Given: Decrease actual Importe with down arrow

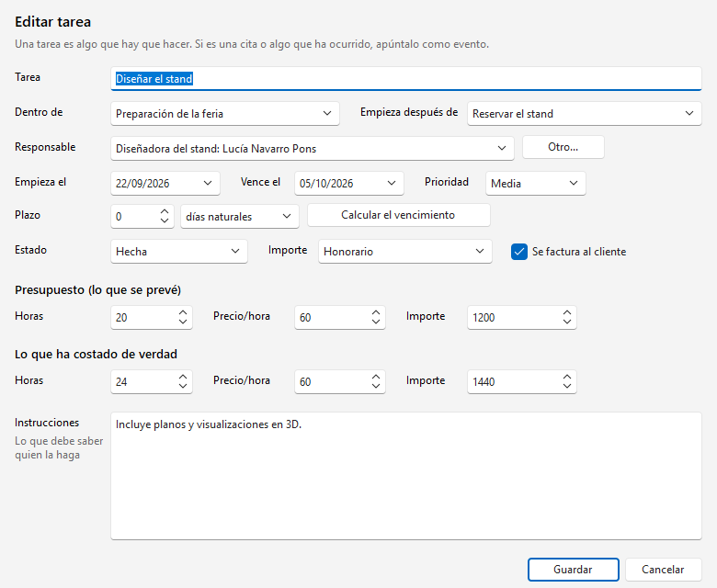Looking at the screenshot, I should point(567,386).
